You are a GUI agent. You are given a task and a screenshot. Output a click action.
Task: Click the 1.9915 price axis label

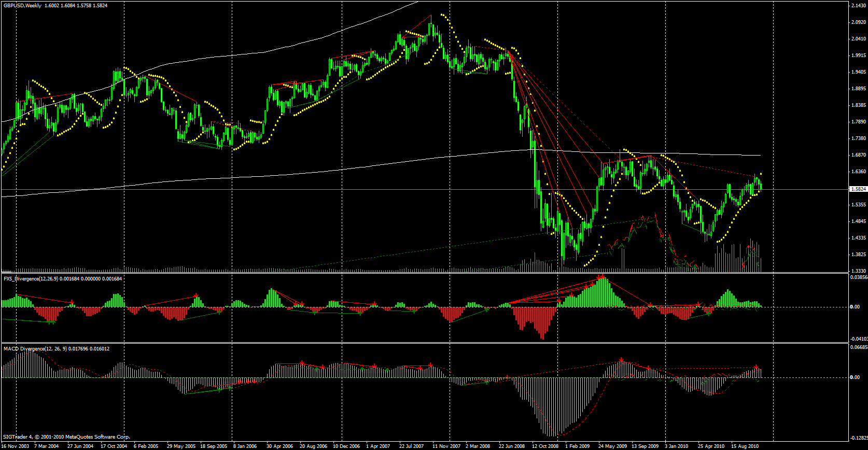click(x=858, y=55)
